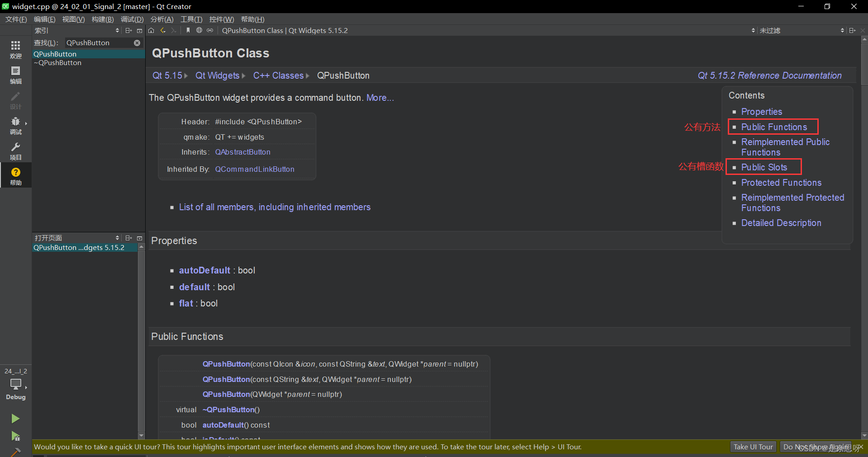This screenshot has height=457, width=868.
Task: Split the 索引 index sidebar pane
Action: 129,30
